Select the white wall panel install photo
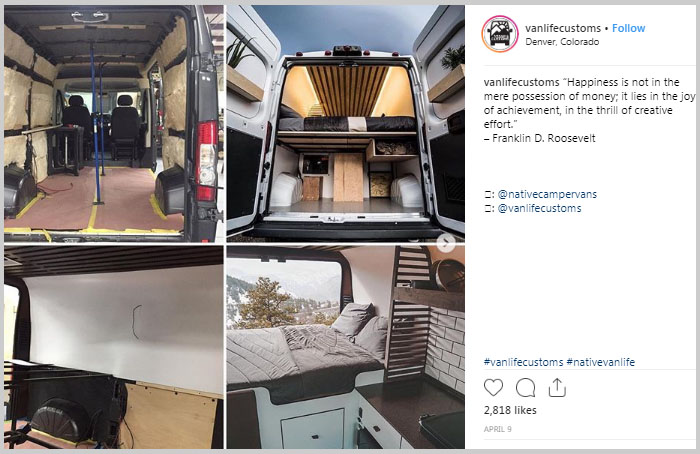Screen dimensions: 700x454 [113, 347]
